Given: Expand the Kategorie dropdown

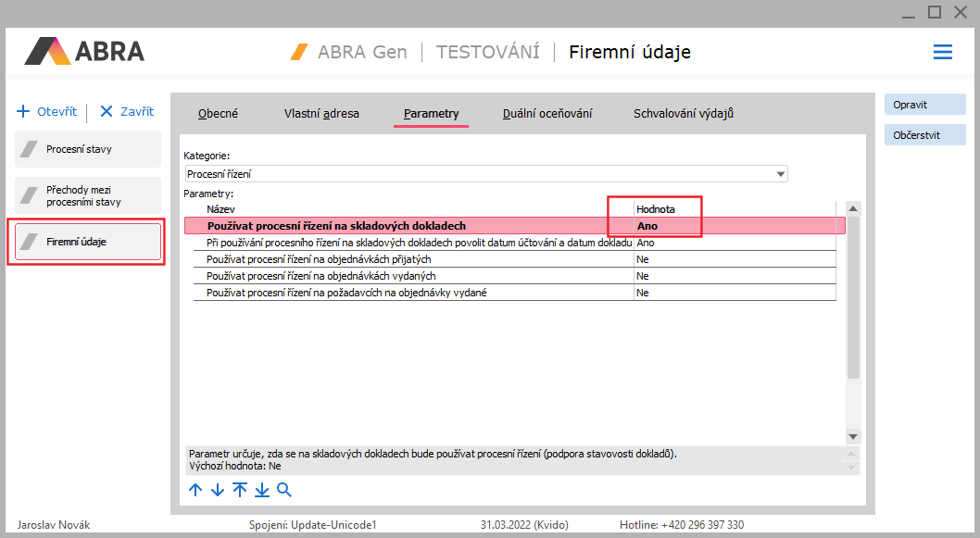Looking at the screenshot, I should click(781, 173).
